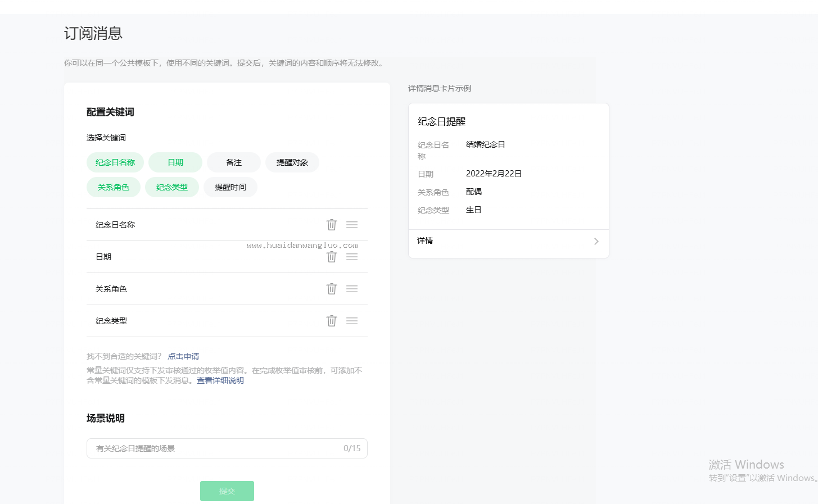This screenshot has width=818, height=504.
Task: Select the 提醒时间 keyword tag
Action: [231, 187]
